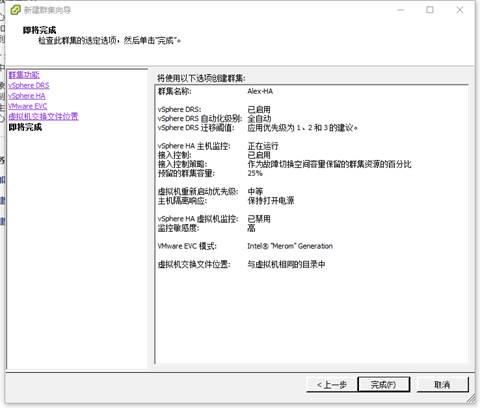Viewport: 480px width, 408px height.
Task: Click the 正在运行 host monitoring value
Action: click(x=263, y=146)
